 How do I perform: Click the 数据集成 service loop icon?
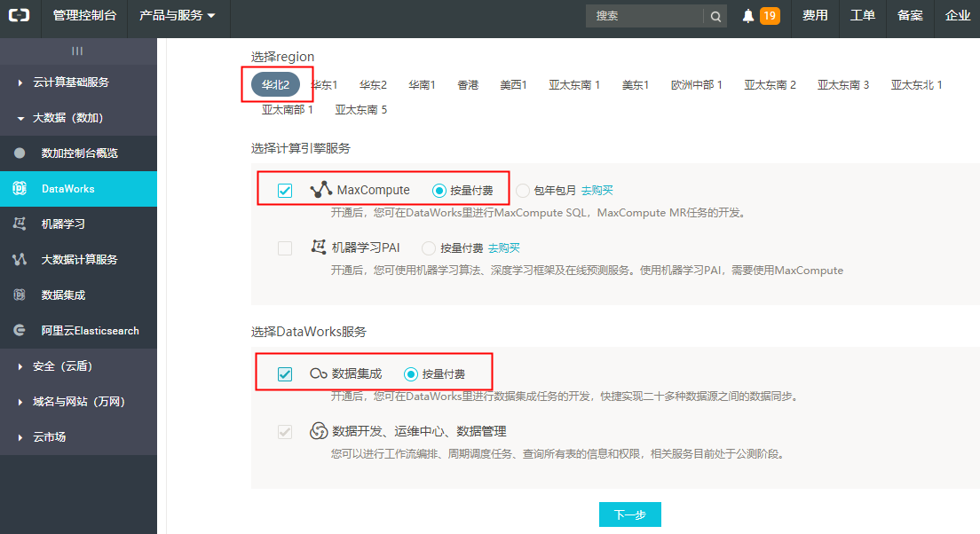click(319, 373)
